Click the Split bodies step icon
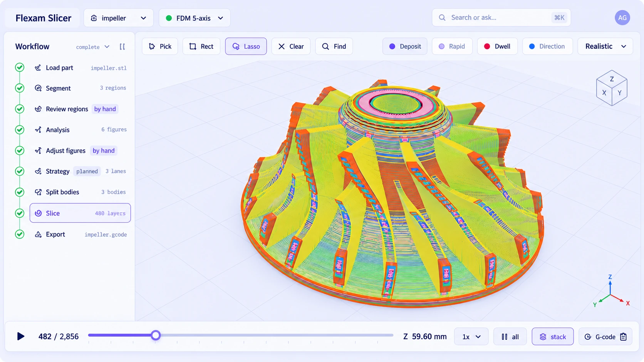 point(38,192)
